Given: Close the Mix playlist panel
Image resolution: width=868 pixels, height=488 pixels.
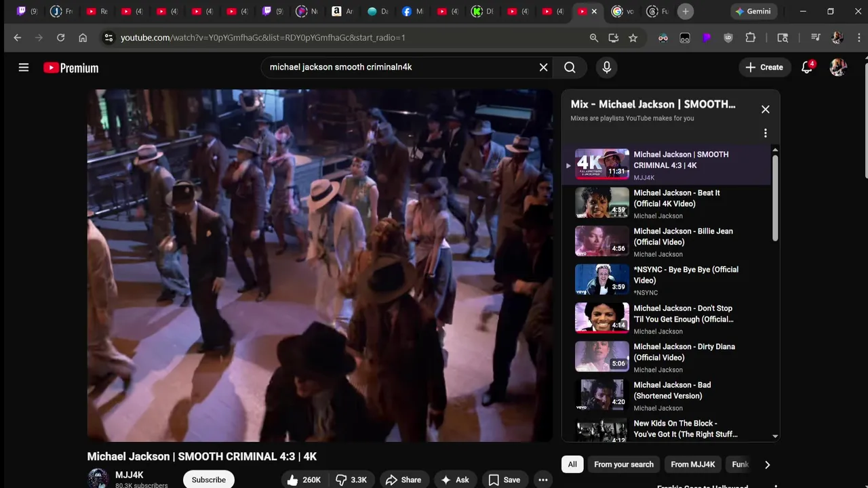Looking at the screenshot, I should 765,109.
